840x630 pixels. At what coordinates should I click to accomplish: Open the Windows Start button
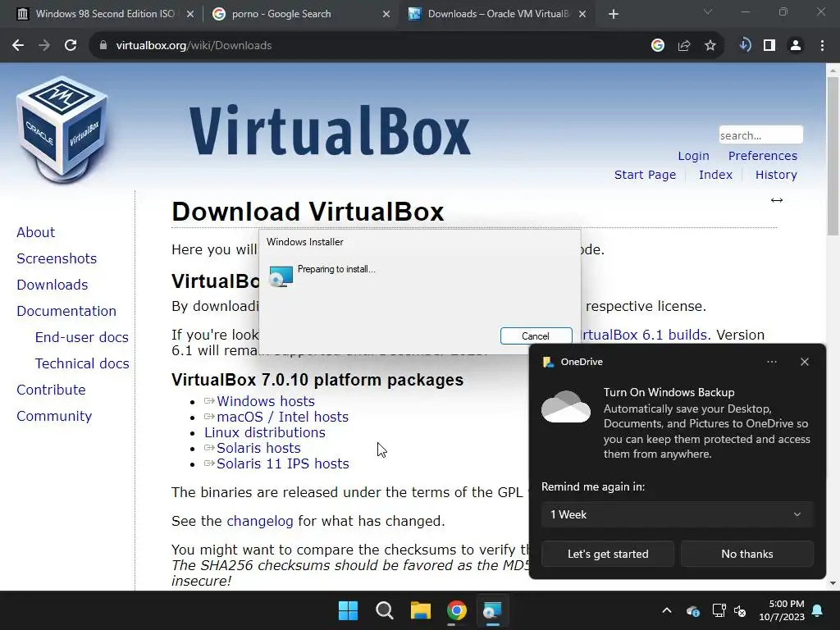point(348,610)
